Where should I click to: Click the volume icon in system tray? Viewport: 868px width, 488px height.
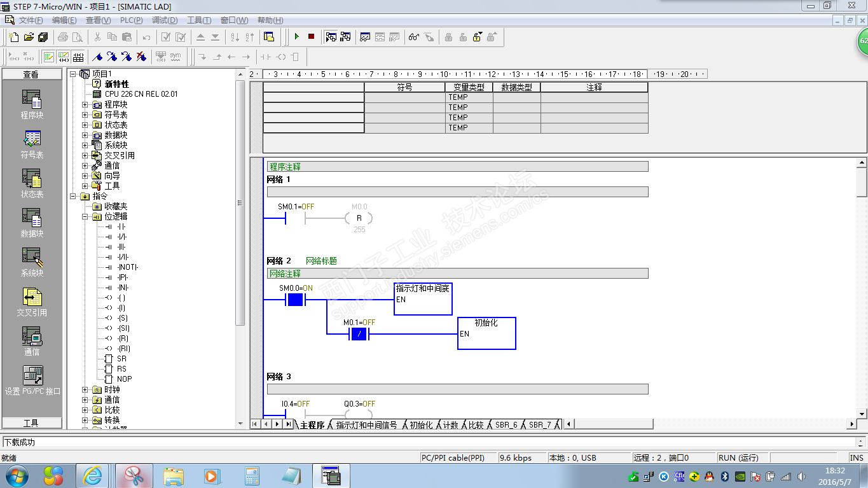[801, 476]
